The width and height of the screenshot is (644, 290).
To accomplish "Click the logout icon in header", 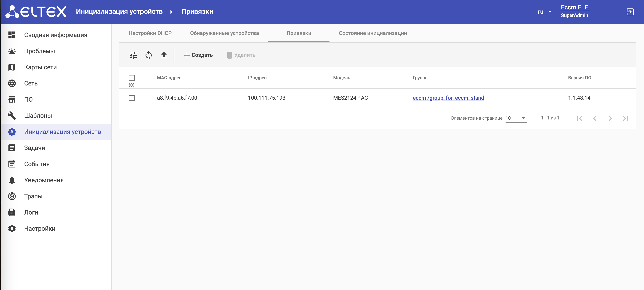I will click(x=630, y=12).
